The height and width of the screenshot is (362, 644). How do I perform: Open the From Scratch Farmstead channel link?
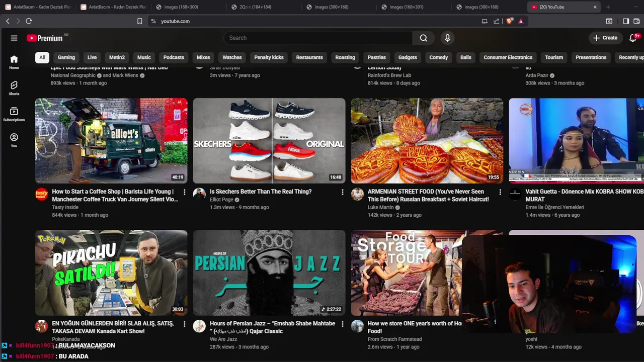click(x=394, y=339)
